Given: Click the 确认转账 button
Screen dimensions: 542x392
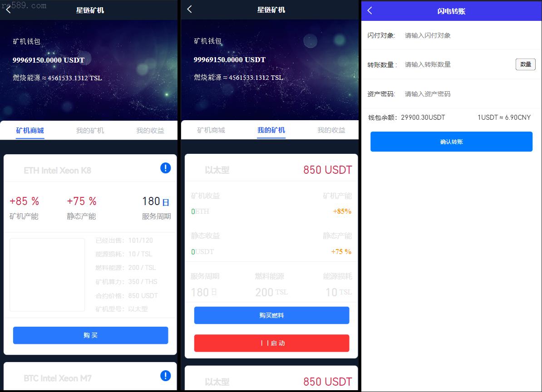Looking at the screenshot, I should 451,142.
